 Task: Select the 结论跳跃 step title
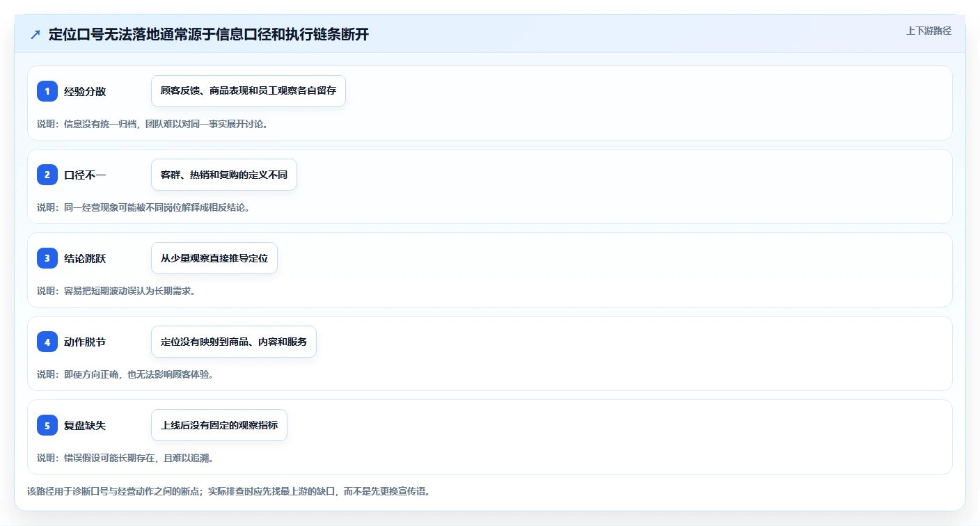[85, 259]
